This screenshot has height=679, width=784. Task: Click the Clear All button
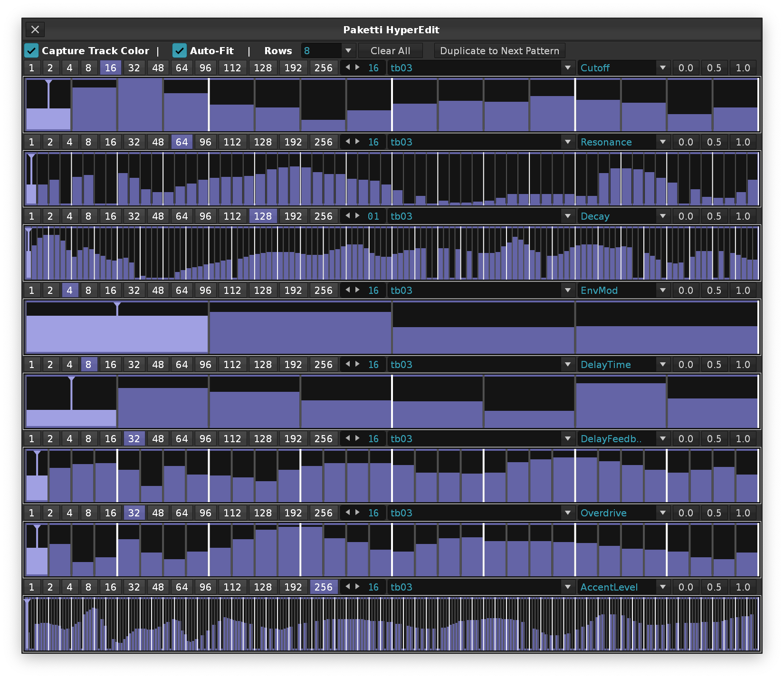(x=390, y=50)
